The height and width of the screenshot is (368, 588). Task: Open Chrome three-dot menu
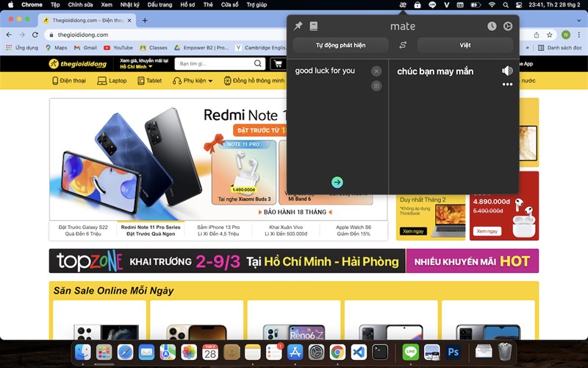[x=579, y=35]
